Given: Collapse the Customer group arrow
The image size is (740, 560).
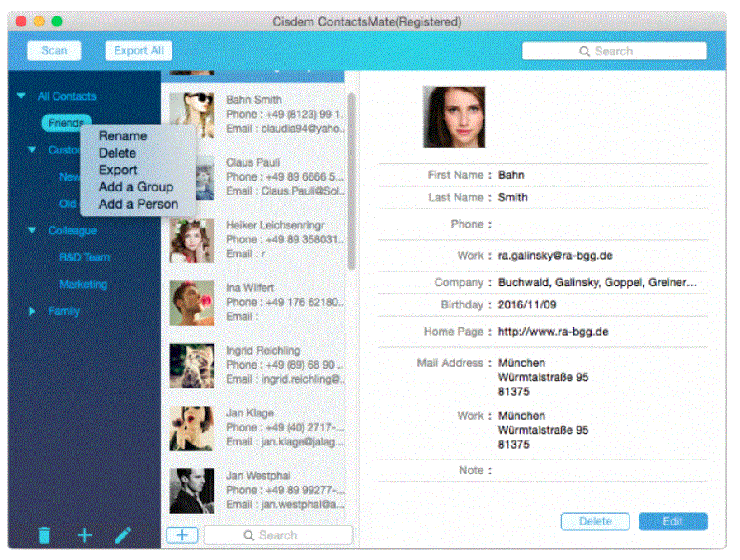Looking at the screenshot, I should [x=31, y=149].
